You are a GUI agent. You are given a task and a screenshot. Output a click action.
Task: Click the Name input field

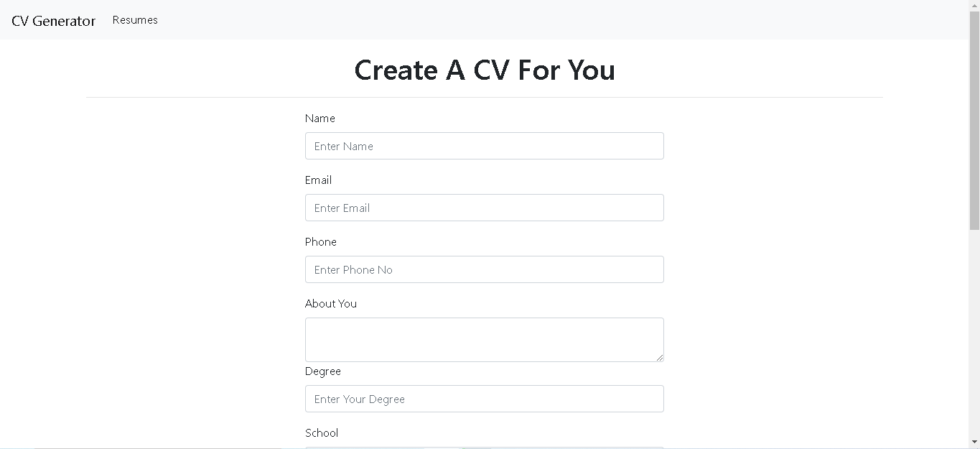(485, 146)
